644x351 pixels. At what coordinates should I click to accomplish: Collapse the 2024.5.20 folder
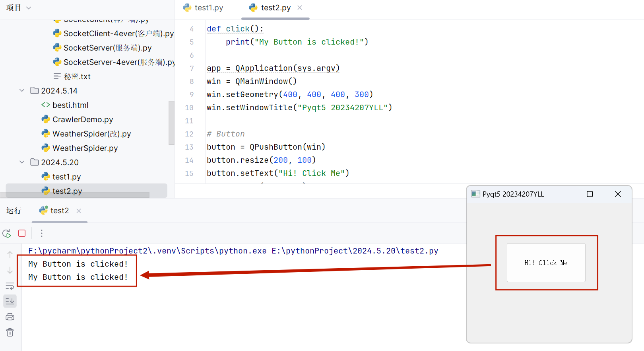[x=22, y=162]
